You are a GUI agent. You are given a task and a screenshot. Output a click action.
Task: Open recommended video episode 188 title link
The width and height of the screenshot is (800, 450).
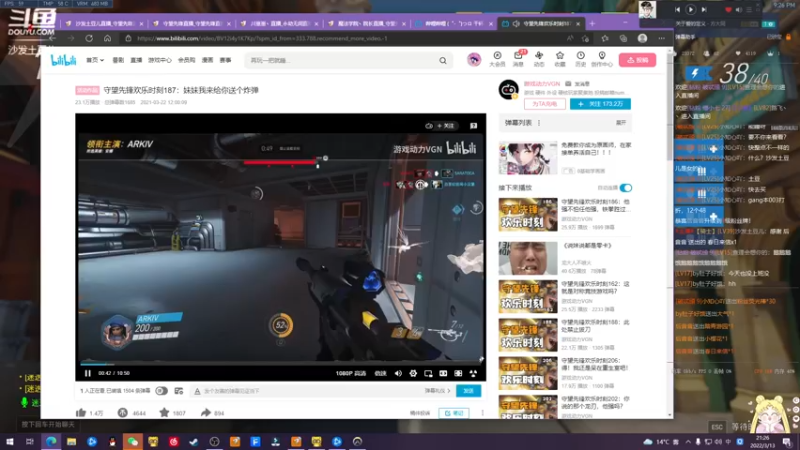(595, 326)
